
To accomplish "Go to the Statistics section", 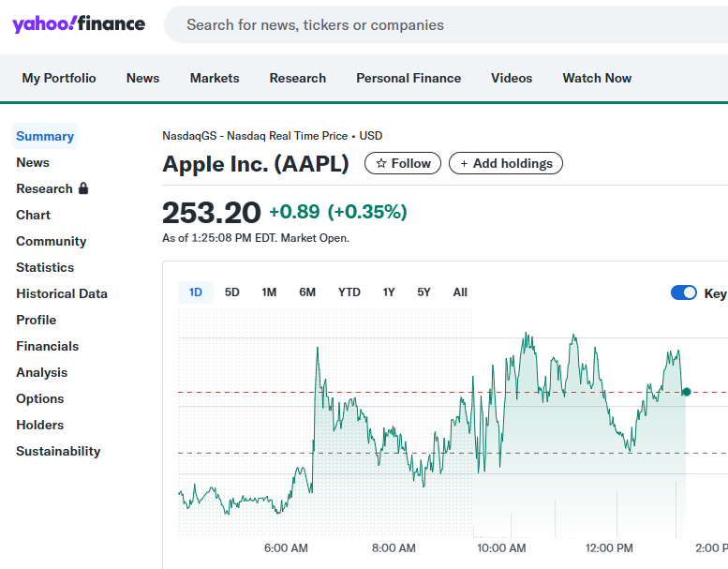I will pyautogui.click(x=45, y=267).
